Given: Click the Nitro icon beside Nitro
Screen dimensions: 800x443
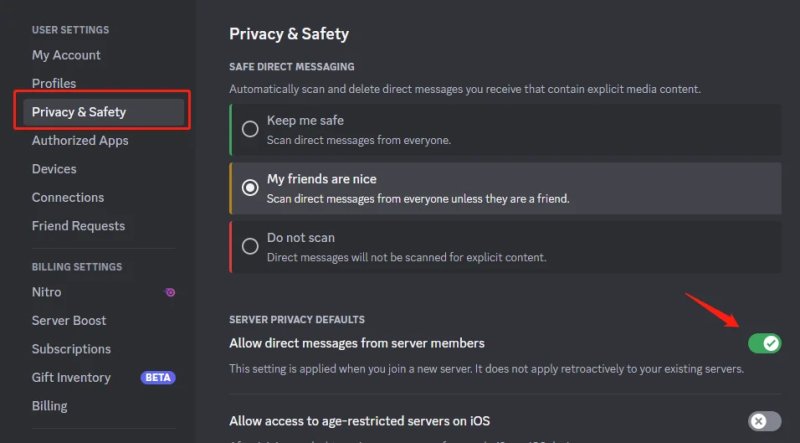Looking at the screenshot, I should click(x=170, y=292).
